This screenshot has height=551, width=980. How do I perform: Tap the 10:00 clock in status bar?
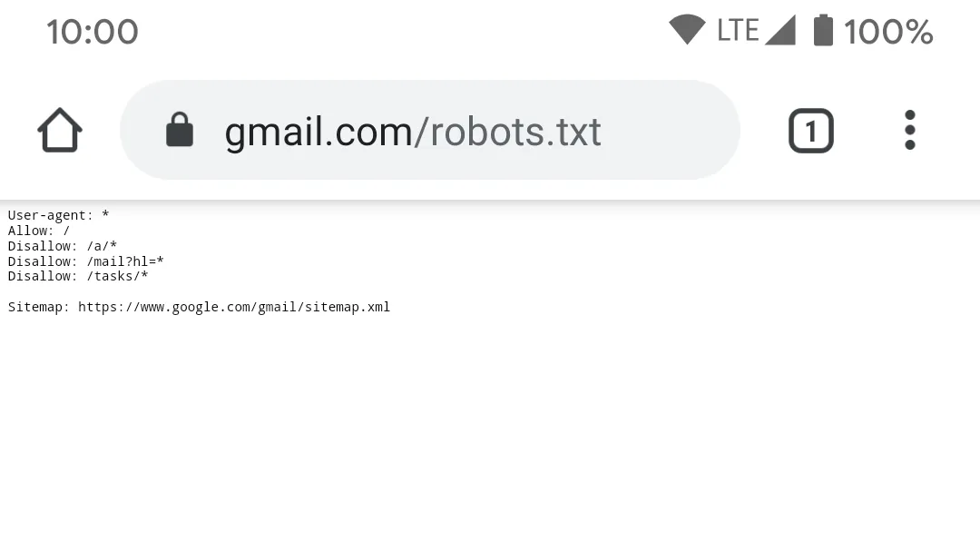tap(93, 31)
